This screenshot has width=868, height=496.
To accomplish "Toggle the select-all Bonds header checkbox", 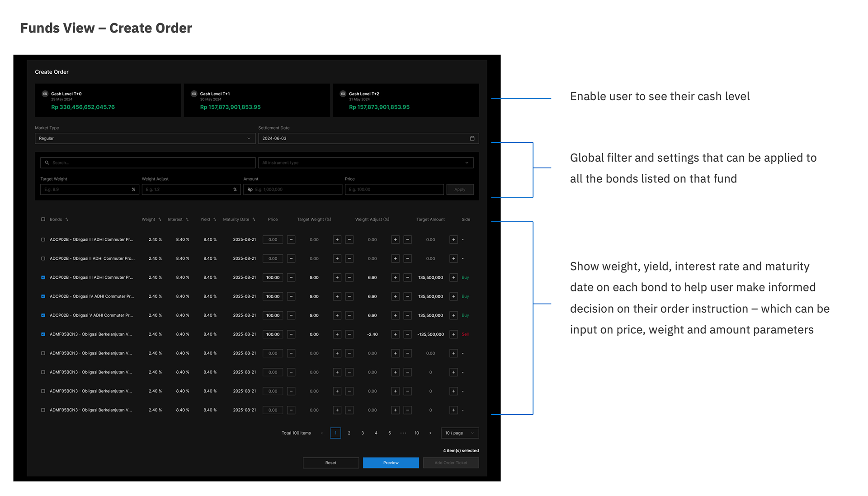I will click(x=43, y=220).
